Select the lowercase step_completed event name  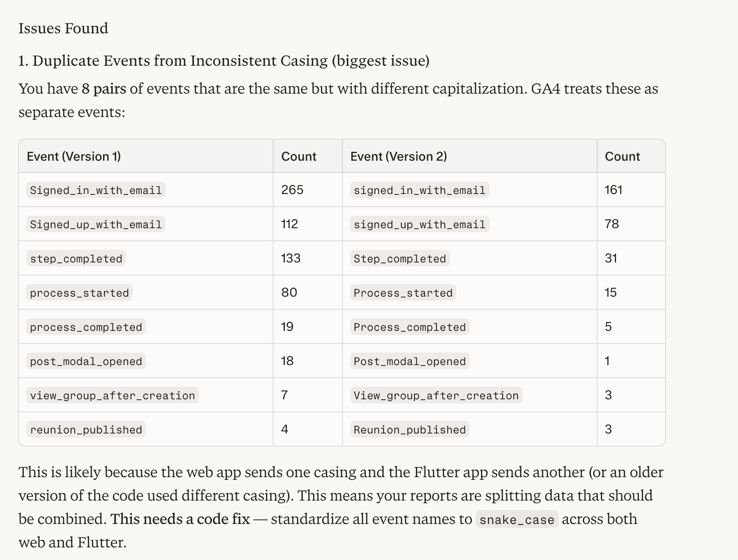coord(76,258)
